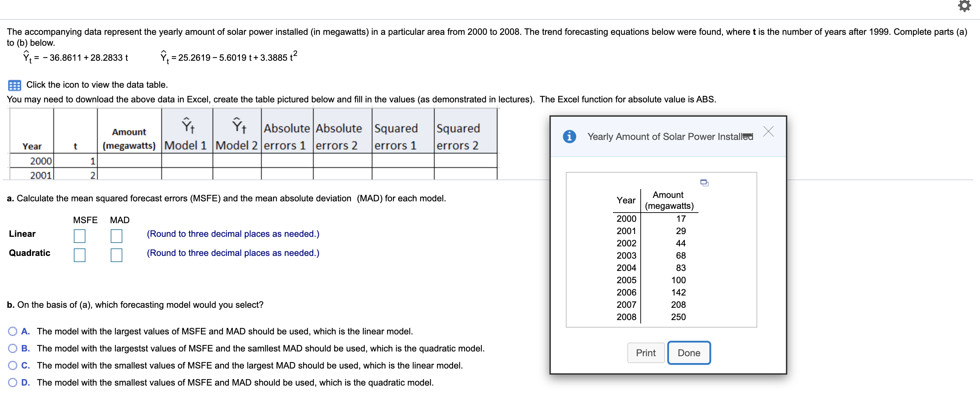Viewport: 980px width, 404px height.
Task: Select option A linear largest values
Action: pos(13,331)
